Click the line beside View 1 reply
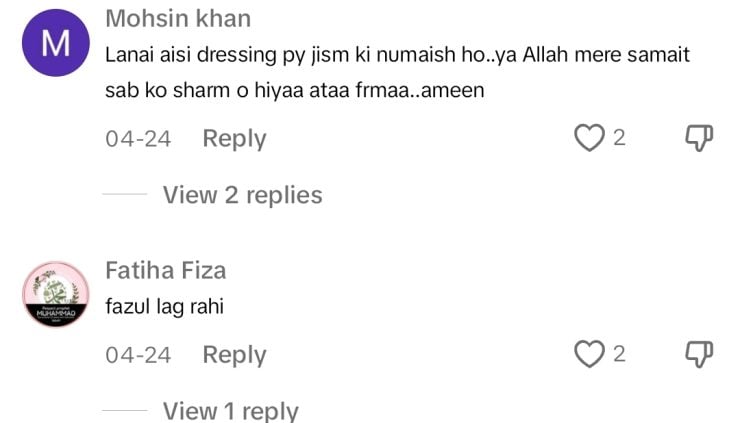This screenshot has height=423, width=740. pos(125,411)
